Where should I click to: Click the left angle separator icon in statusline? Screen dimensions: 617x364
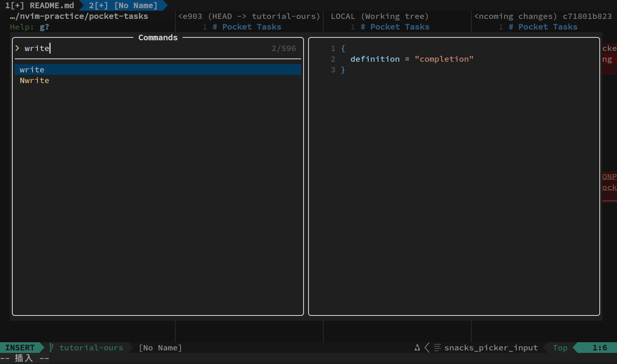[427, 348]
